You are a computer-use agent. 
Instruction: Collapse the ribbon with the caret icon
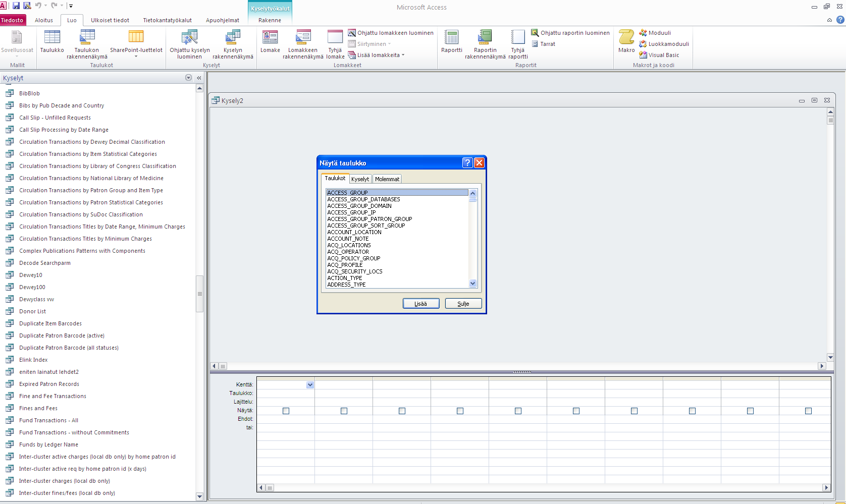[829, 20]
